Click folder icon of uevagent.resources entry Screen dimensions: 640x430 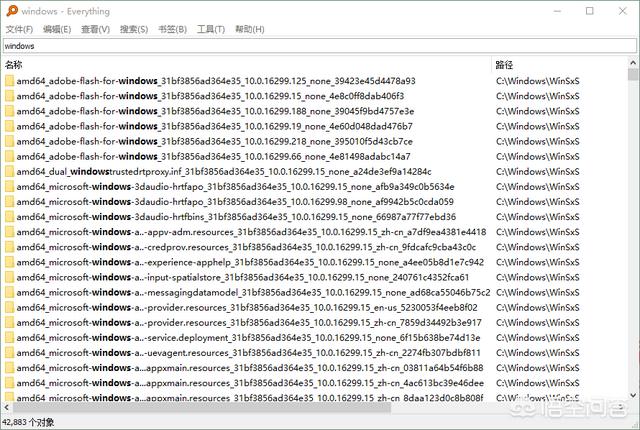point(9,352)
